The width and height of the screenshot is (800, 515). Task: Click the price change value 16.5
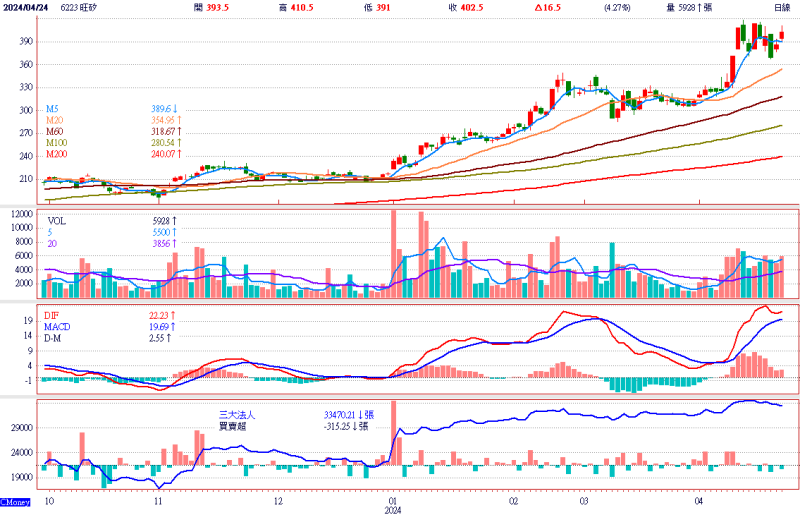pyautogui.click(x=548, y=7)
